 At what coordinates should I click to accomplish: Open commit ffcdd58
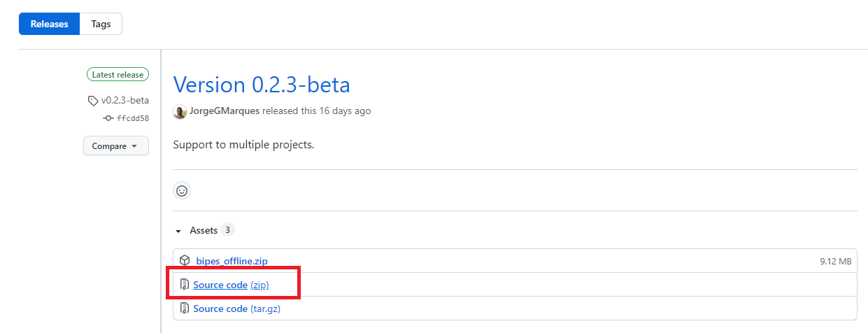(133, 119)
